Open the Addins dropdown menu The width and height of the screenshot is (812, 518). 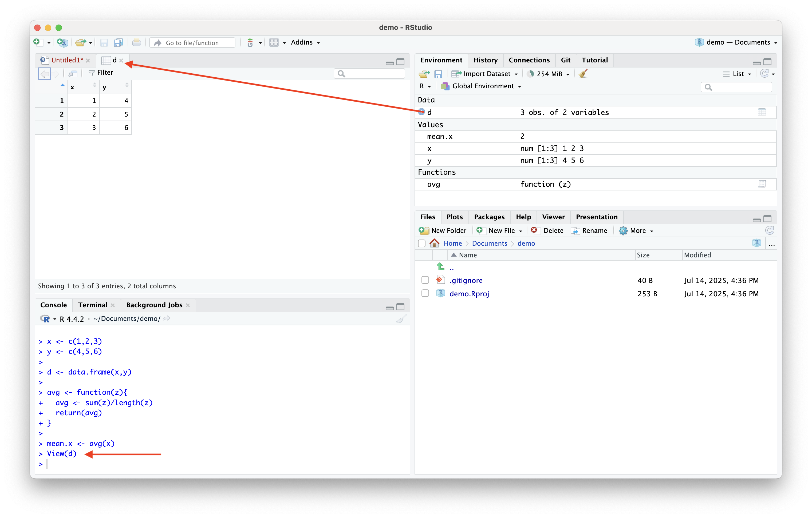tap(305, 42)
